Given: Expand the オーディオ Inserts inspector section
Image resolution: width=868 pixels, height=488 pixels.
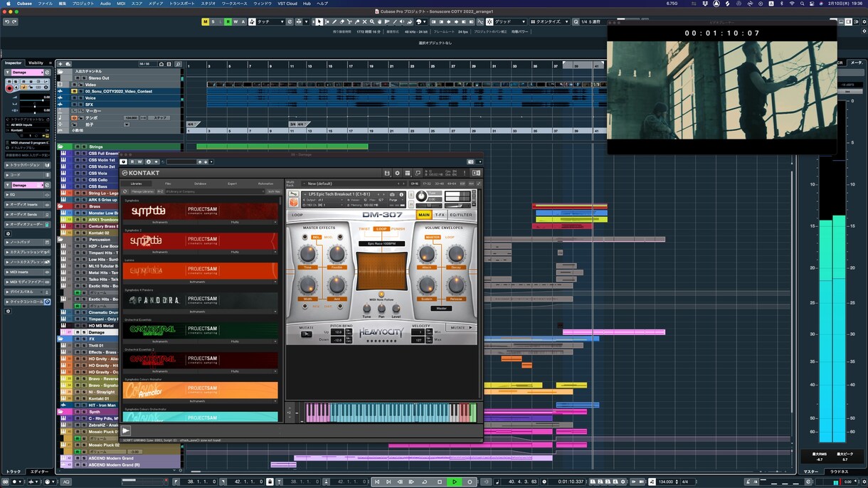Looking at the screenshot, I should tap(28, 204).
